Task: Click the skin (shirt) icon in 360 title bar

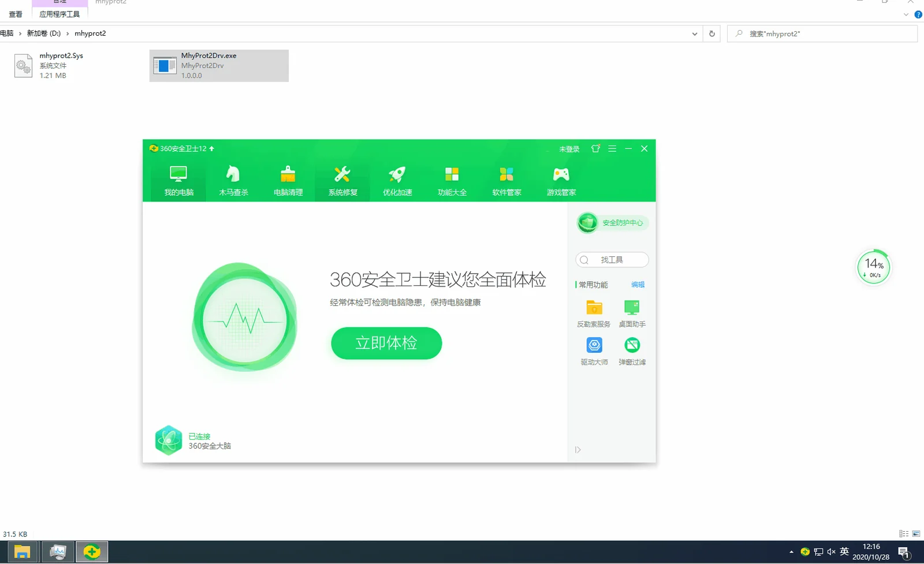Action: [x=595, y=148]
